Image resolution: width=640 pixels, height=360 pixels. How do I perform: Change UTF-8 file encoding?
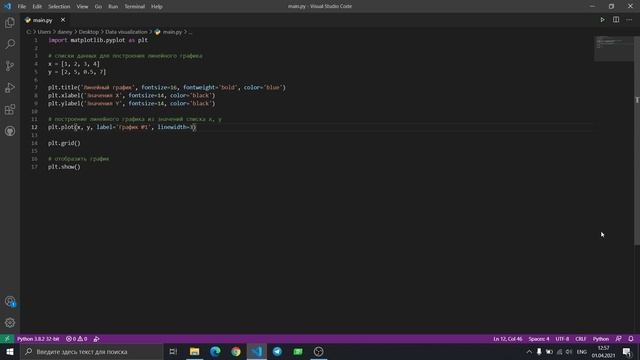(562, 339)
